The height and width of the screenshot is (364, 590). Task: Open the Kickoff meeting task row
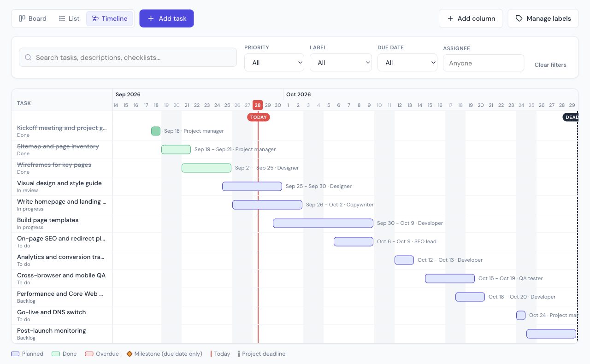coord(62,131)
